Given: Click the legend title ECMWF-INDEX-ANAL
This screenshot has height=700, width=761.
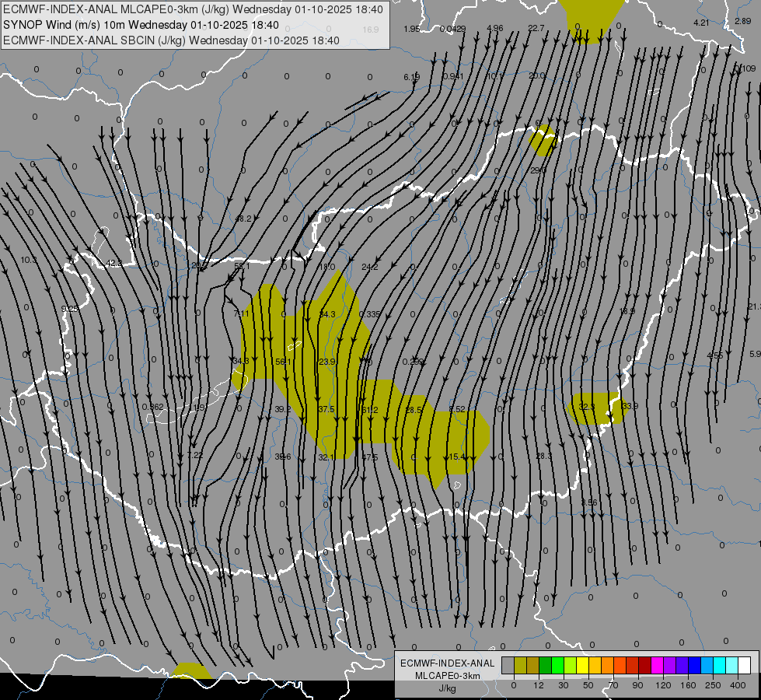Looking at the screenshot, I should [447, 663].
